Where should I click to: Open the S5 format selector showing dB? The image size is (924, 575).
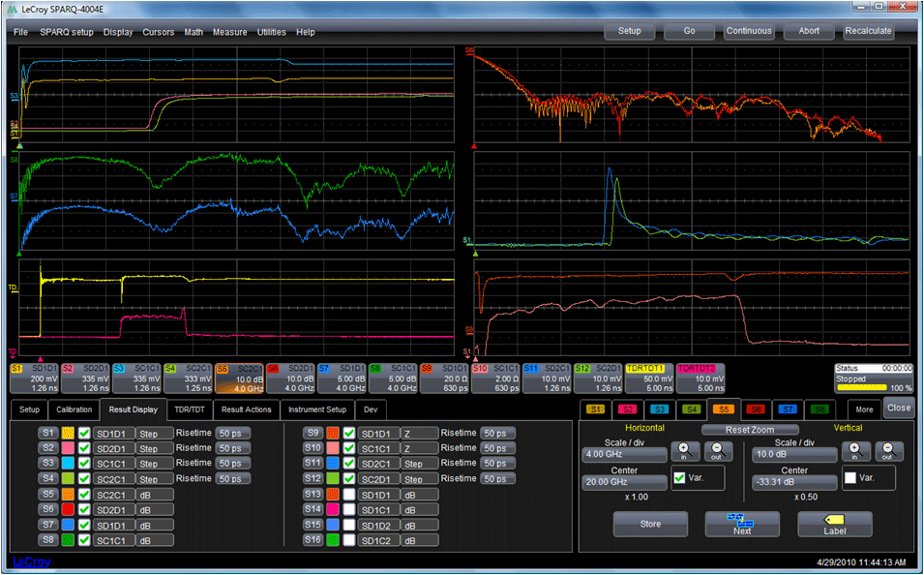pyautogui.click(x=154, y=495)
